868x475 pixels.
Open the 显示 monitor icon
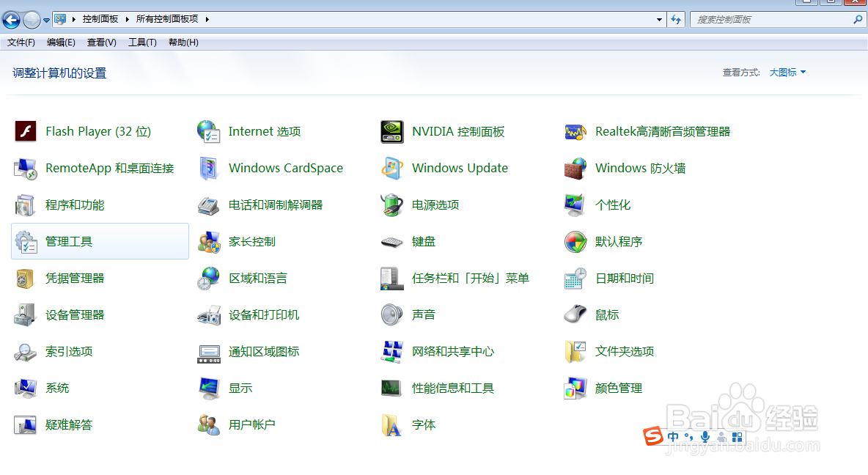(x=209, y=388)
